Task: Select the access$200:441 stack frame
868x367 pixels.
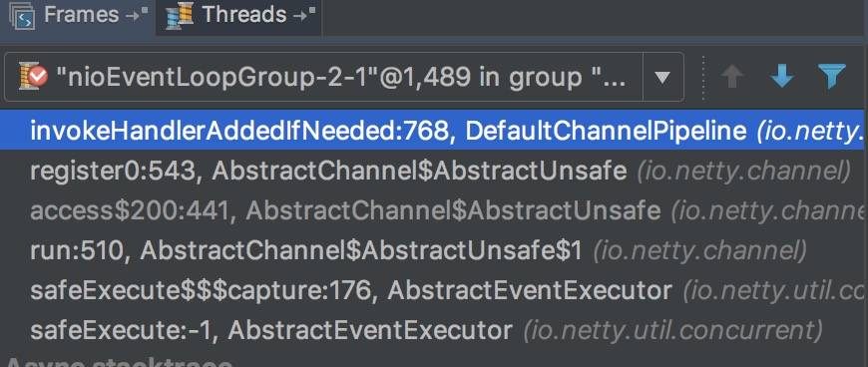Action: [x=434, y=210]
